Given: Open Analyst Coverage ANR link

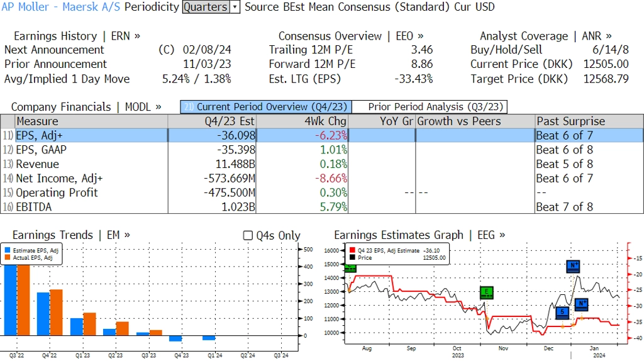Looking at the screenshot, I should (546, 36).
